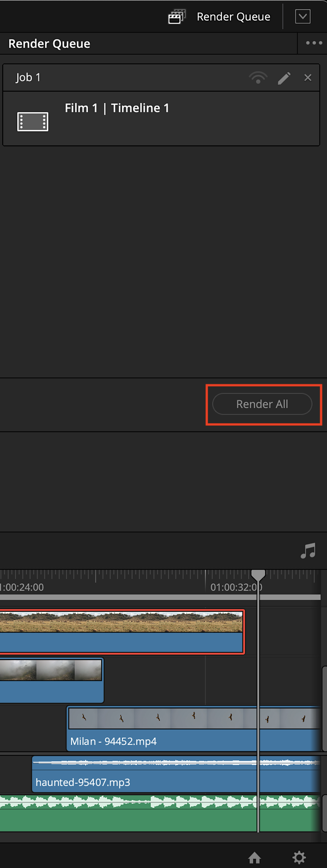Open the Render Queue panel icon
The image size is (327, 868).
click(176, 16)
